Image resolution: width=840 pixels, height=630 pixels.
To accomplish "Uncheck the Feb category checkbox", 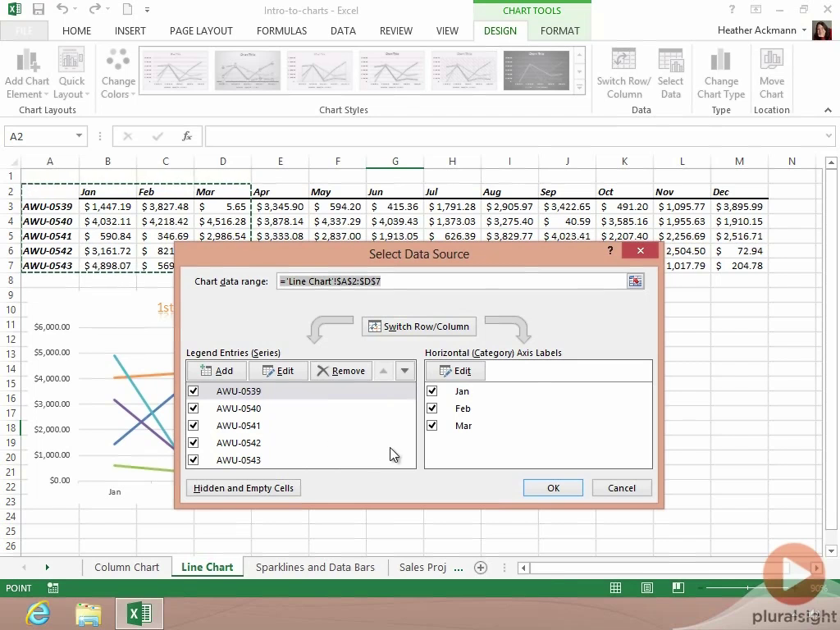I will point(431,409).
